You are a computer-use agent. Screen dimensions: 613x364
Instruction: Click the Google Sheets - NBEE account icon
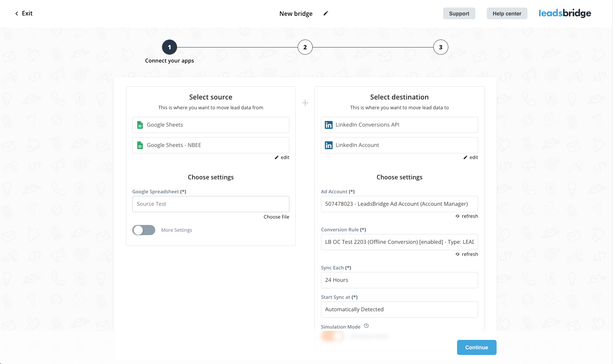140,145
